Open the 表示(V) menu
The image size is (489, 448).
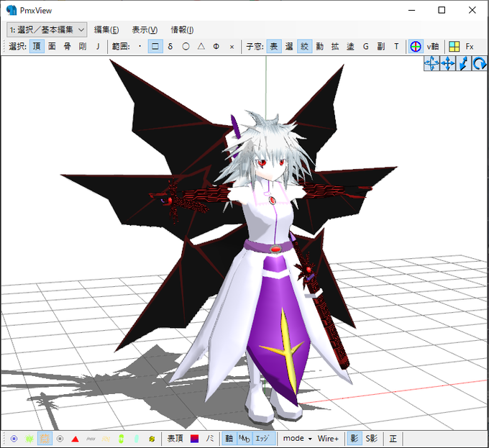145,30
